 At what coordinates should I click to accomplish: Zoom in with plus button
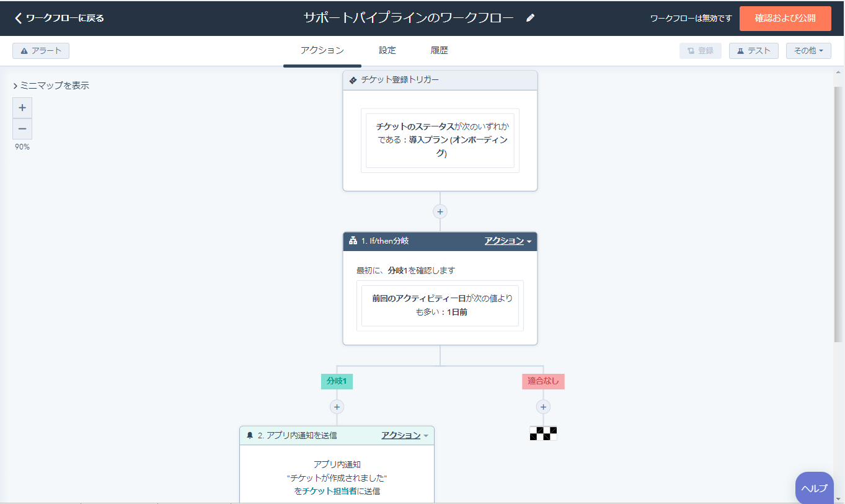[x=22, y=108]
